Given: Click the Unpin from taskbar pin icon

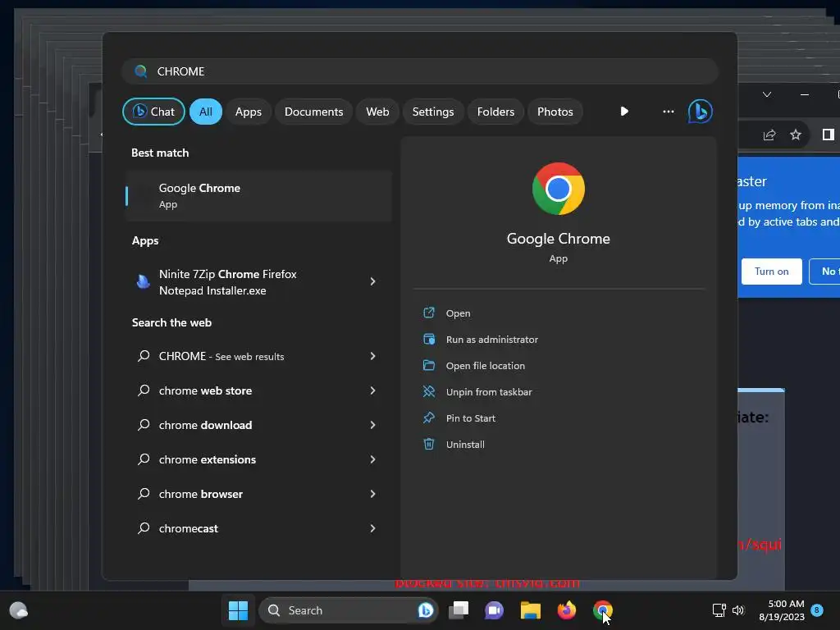Looking at the screenshot, I should click(x=429, y=391).
